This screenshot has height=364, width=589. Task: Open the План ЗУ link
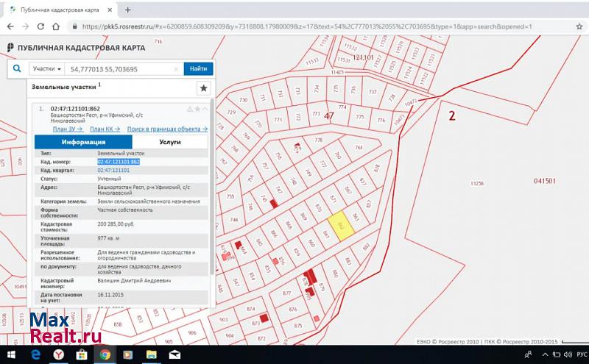coord(64,129)
